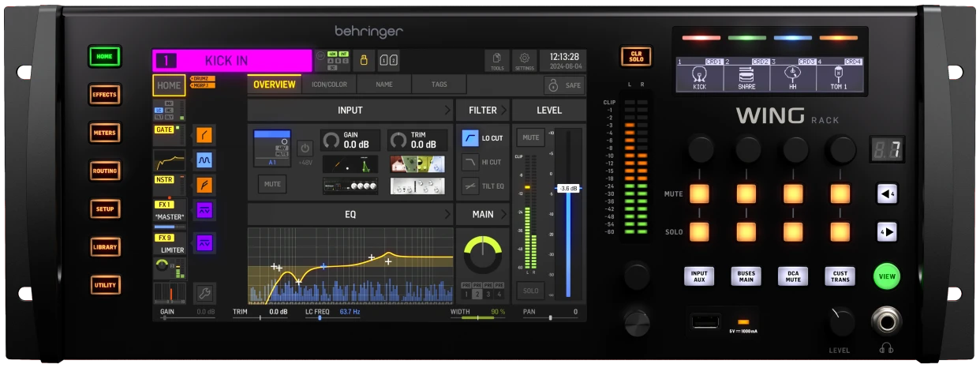
Task: Click the blue EQ icon in channel strip
Action: tap(204, 160)
